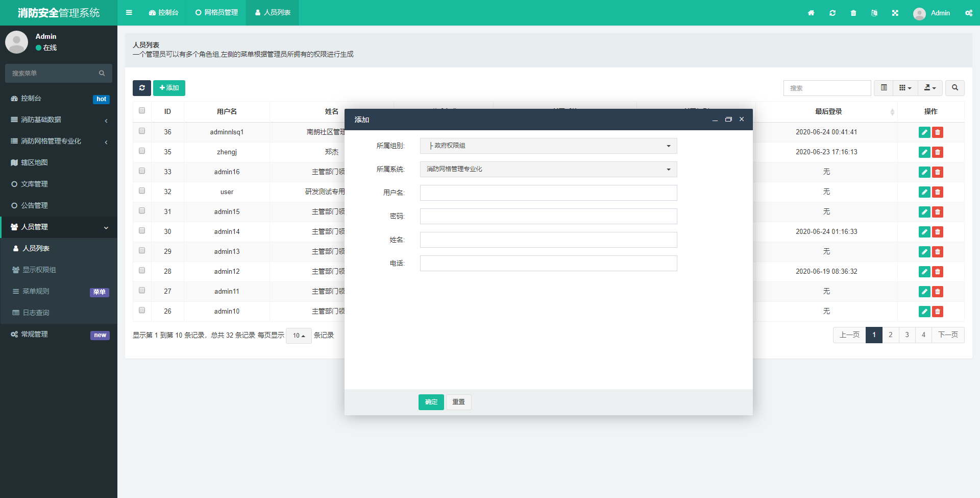
Task: Go to page 2
Action: (x=891, y=335)
